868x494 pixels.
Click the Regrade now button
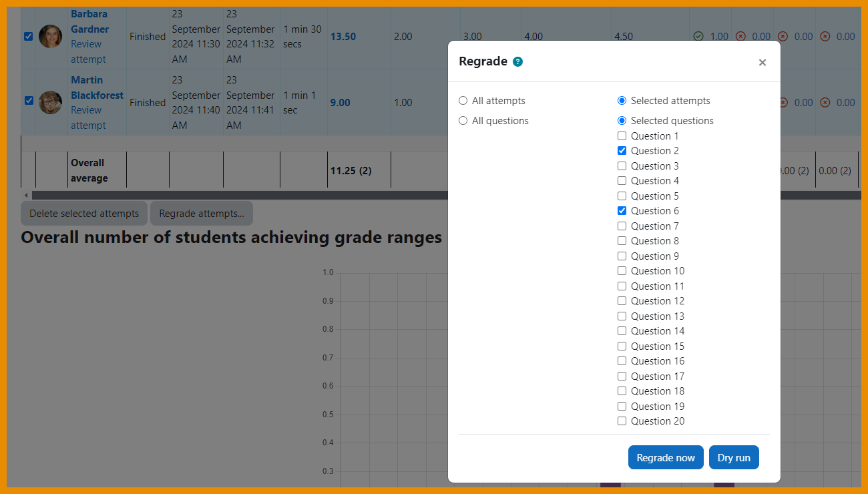coord(666,457)
